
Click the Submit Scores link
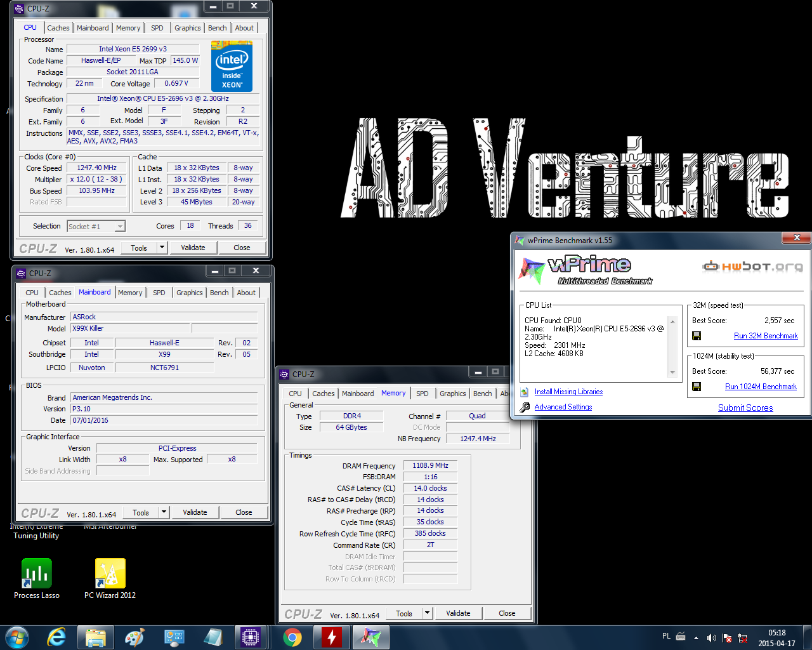coord(745,408)
